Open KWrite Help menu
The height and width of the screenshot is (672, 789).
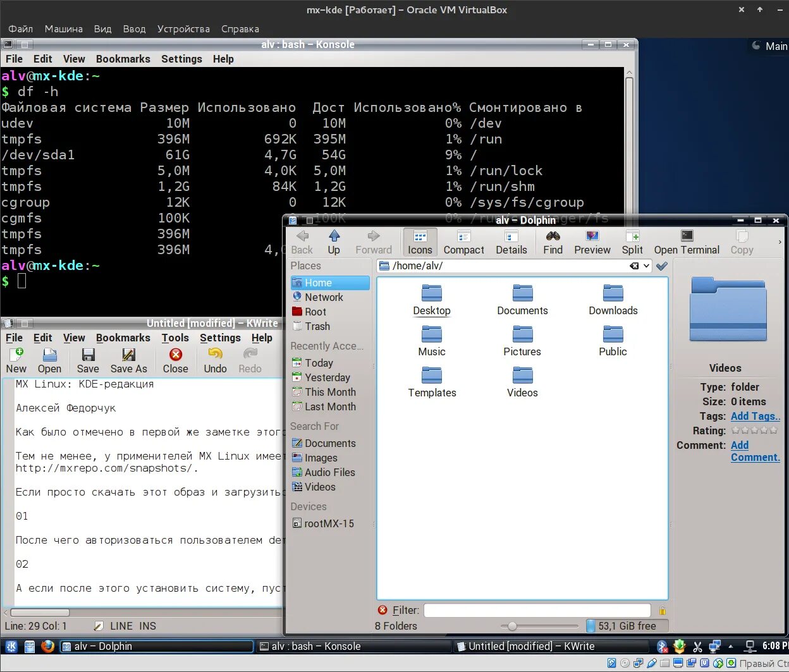262,338
